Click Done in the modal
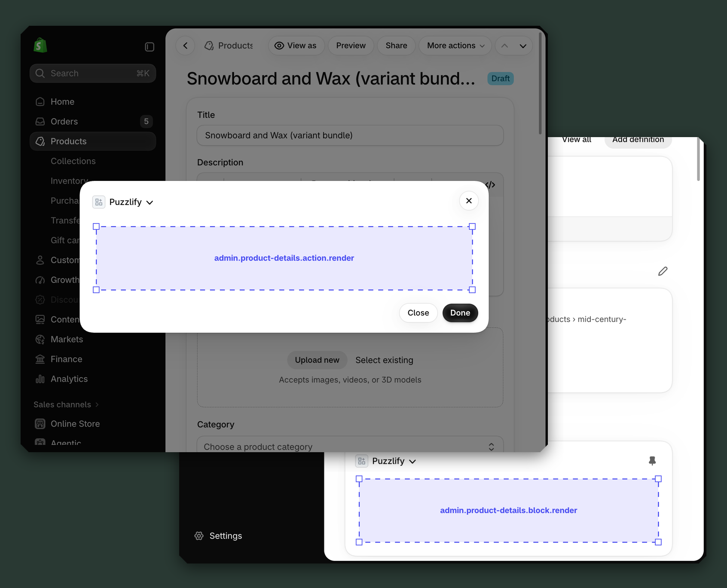The image size is (727, 588). tap(460, 313)
